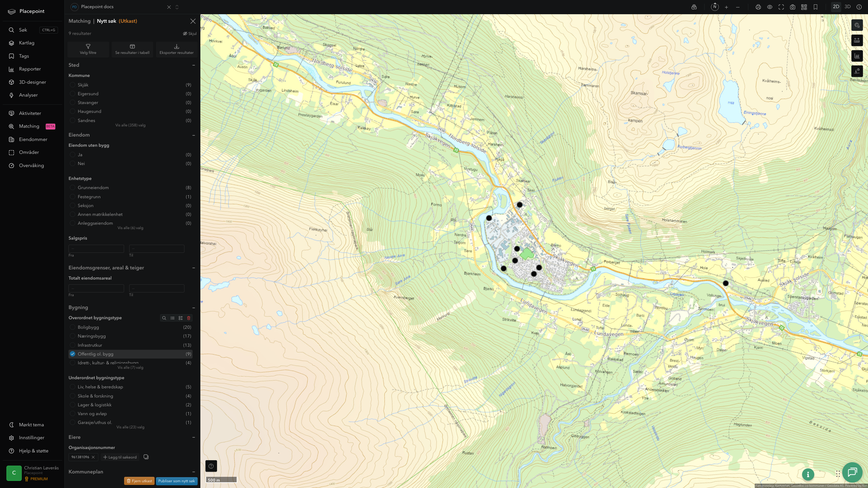
Task: Click Velg filtre button
Action: 88,49
